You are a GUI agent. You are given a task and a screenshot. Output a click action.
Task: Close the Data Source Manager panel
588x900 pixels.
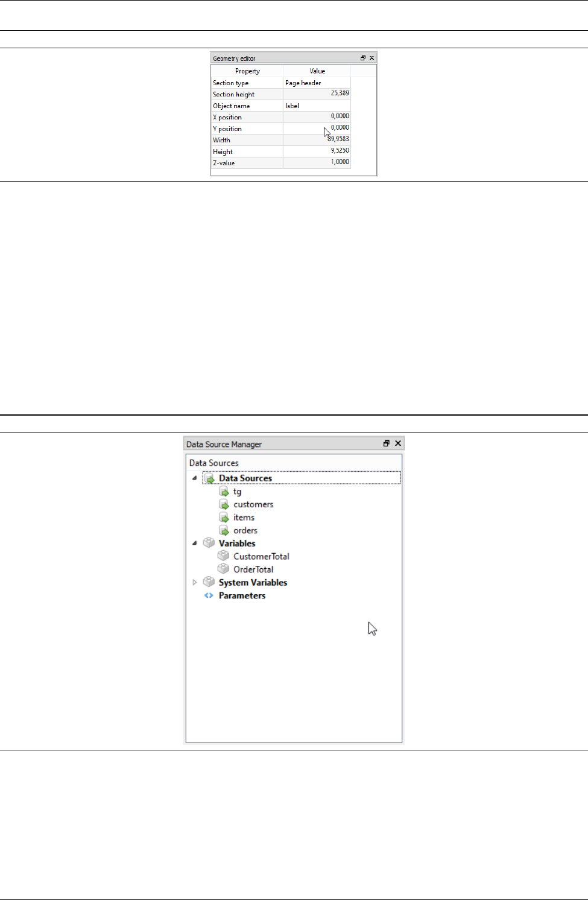pyautogui.click(x=398, y=443)
